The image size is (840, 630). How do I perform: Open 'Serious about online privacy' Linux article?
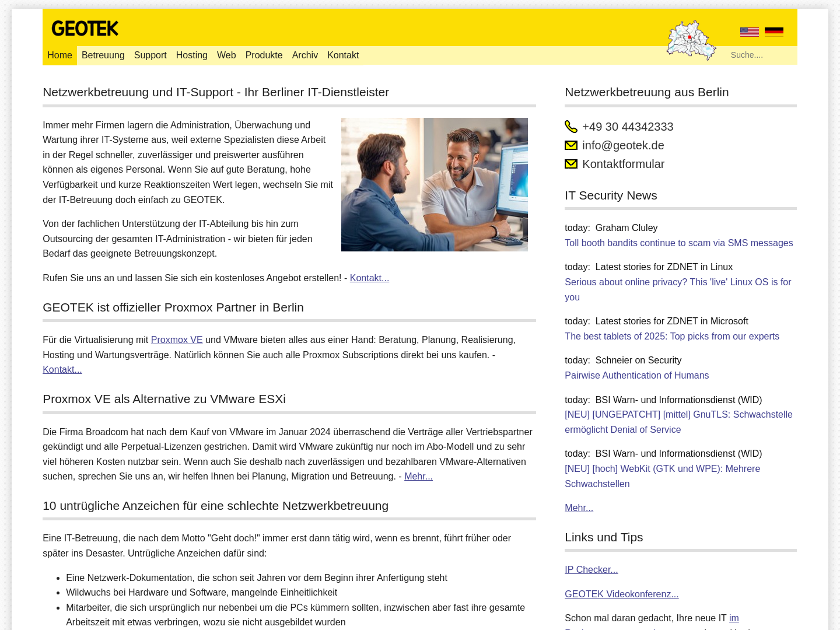coord(678,289)
